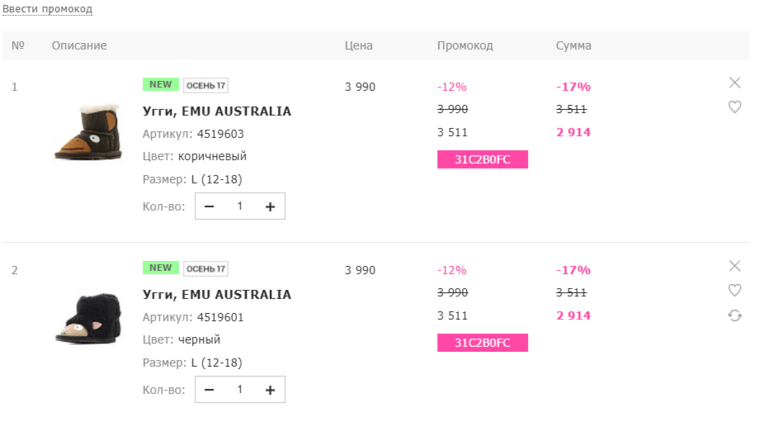Viewport: 770px width, 422px height.
Task: Click the promo code badge 31C2B0FC on the second item
Action: [482, 343]
